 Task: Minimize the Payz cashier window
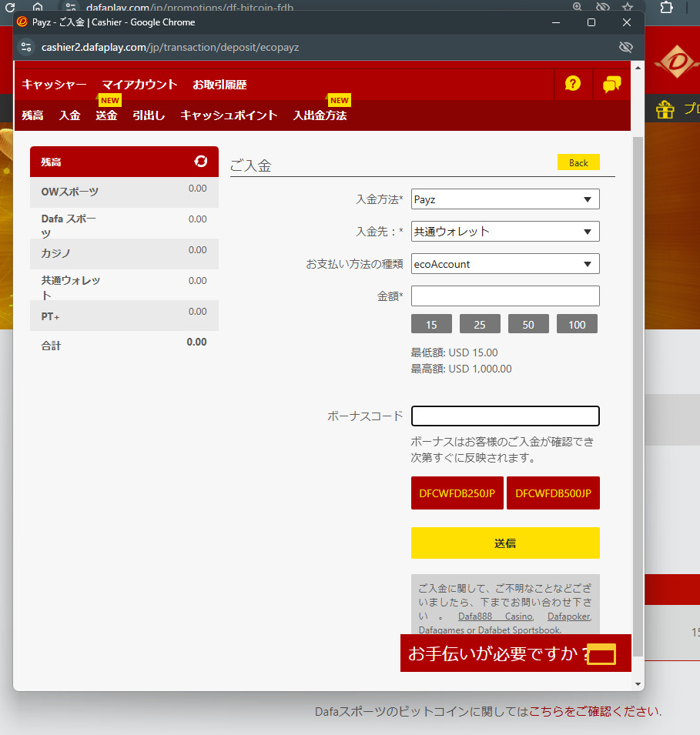[x=556, y=22]
